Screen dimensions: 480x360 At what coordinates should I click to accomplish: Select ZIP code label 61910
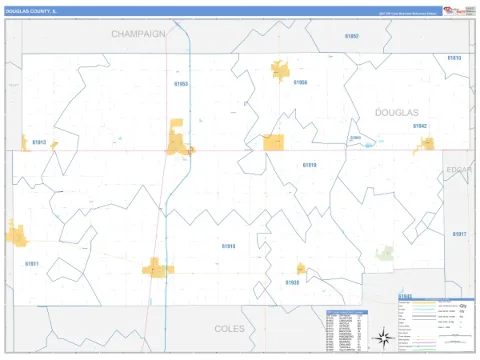pos(229,246)
